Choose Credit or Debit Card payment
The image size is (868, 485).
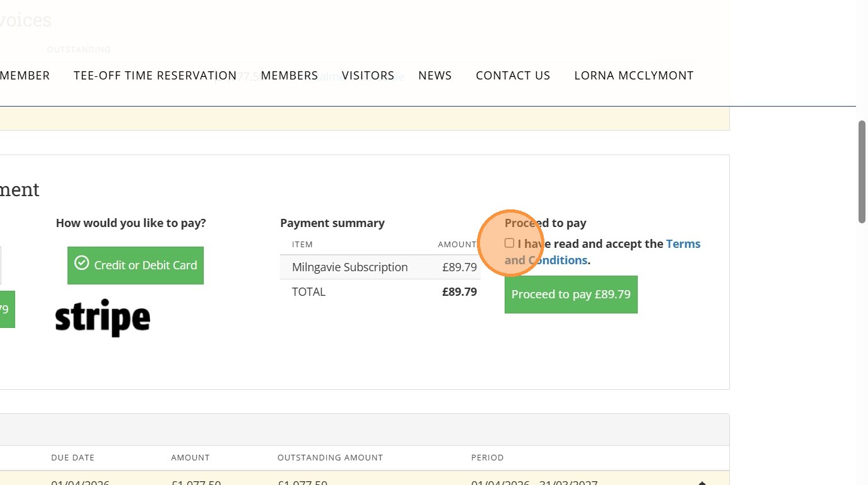(136, 266)
